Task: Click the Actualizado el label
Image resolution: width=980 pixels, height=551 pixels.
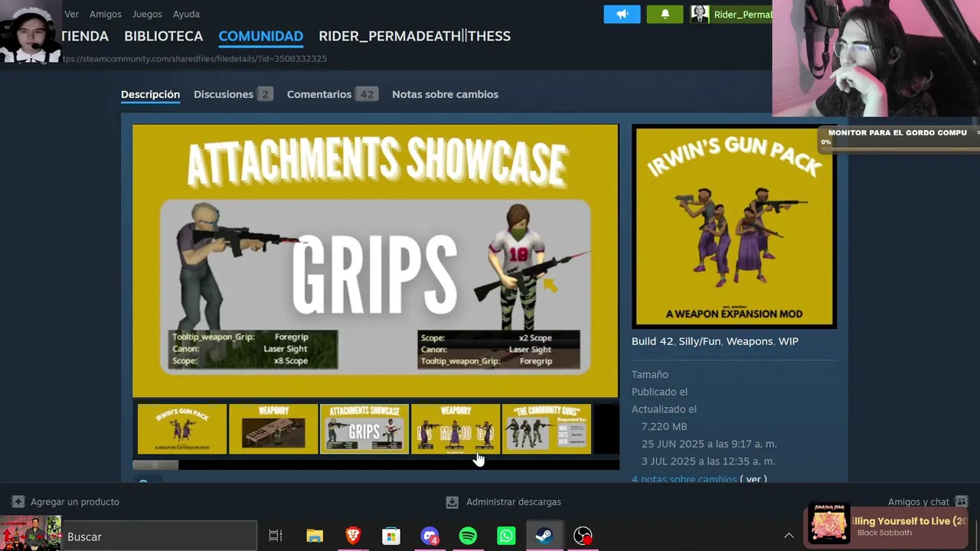Action: pos(664,409)
